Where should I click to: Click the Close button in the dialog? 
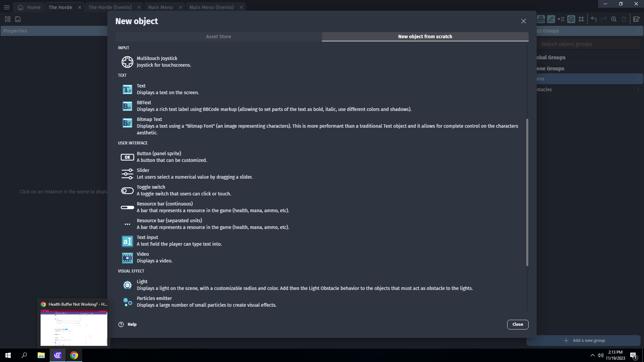(x=517, y=324)
